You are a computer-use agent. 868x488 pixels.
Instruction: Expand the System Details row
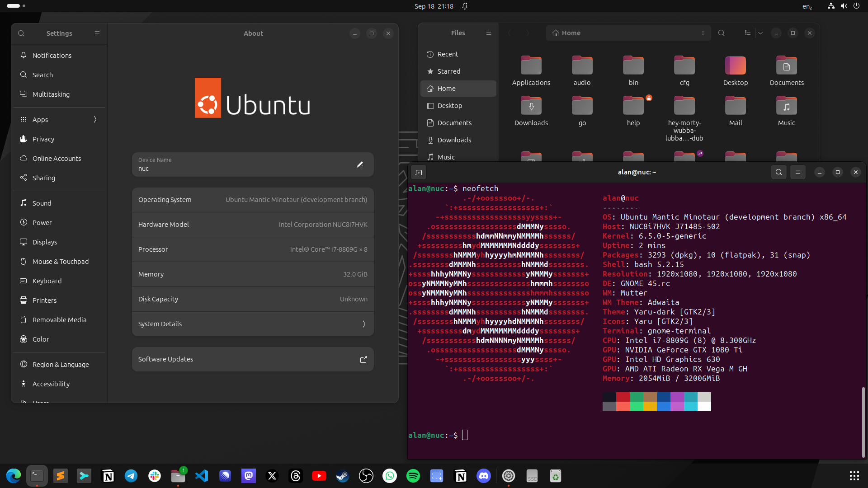(x=253, y=324)
